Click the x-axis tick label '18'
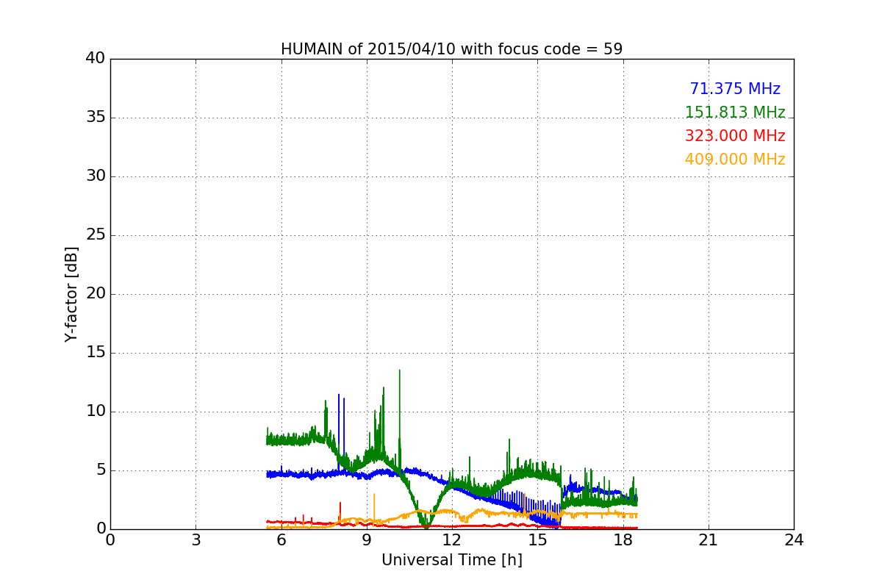The height and width of the screenshot is (588, 882). (x=623, y=539)
